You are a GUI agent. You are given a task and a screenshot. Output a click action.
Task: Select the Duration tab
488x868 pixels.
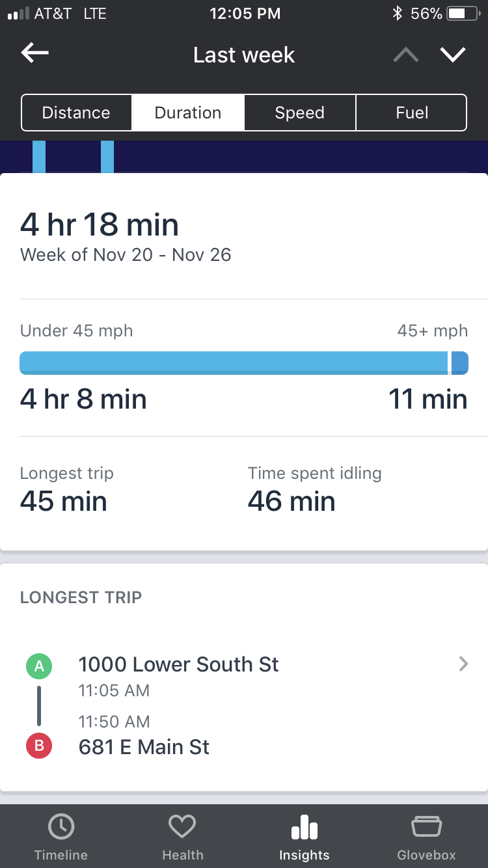click(188, 113)
